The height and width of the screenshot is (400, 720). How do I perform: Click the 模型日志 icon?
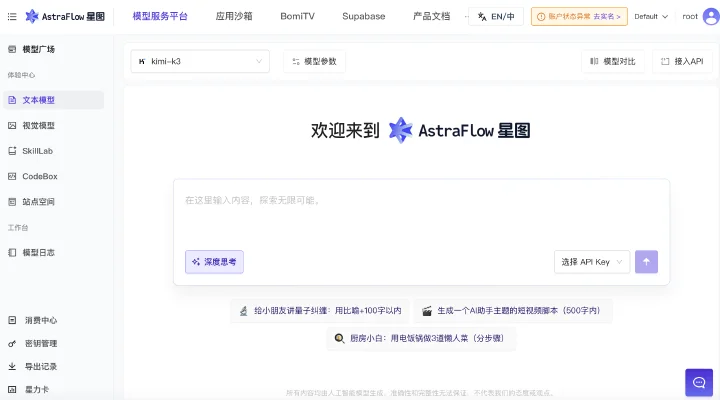coord(12,253)
